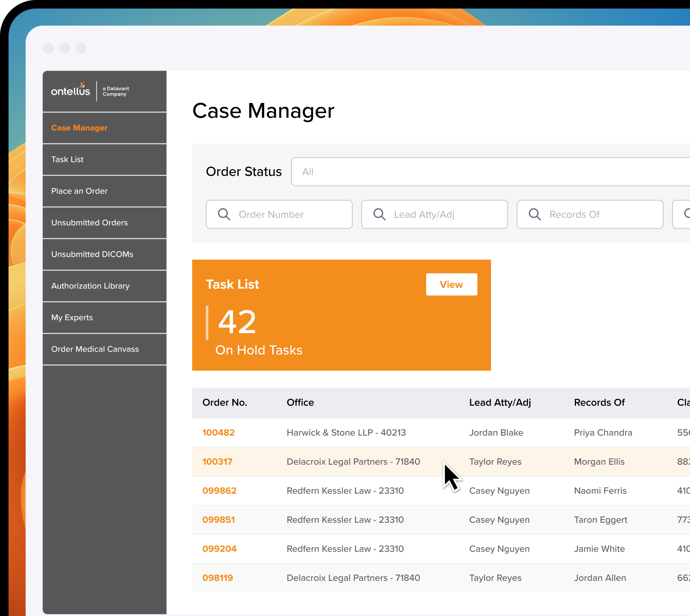Open order number 098119
Viewport: 690px width, 616px height.
218,578
